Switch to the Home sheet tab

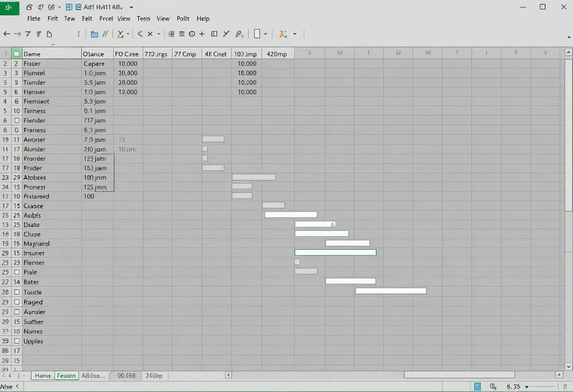coord(43,375)
